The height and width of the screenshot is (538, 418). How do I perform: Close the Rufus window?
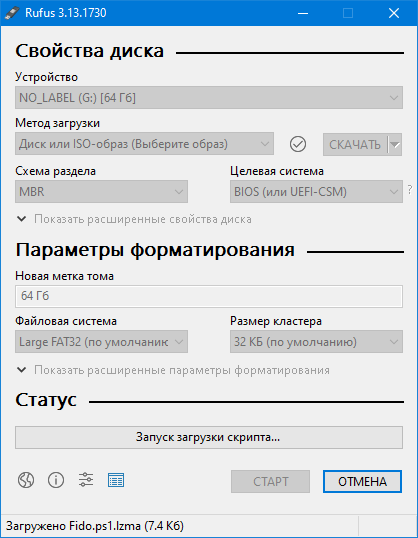point(394,13)
